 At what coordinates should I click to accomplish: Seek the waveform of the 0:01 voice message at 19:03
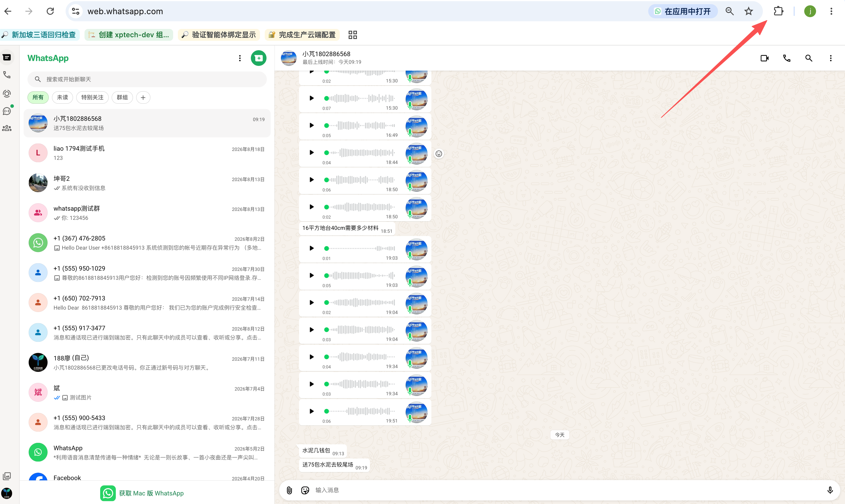pyautogui.click(x=360, y=248)
